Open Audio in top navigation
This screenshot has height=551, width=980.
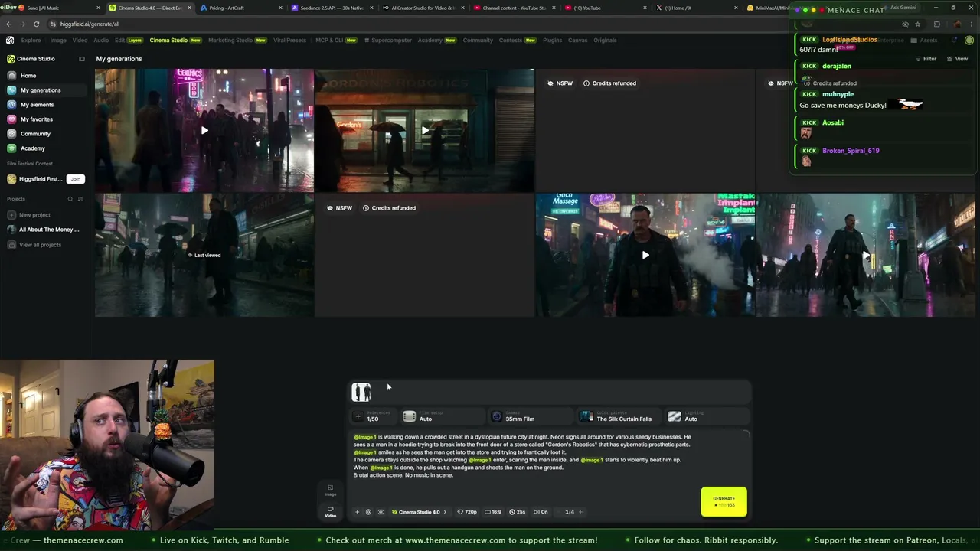click(x=101, y=41)
